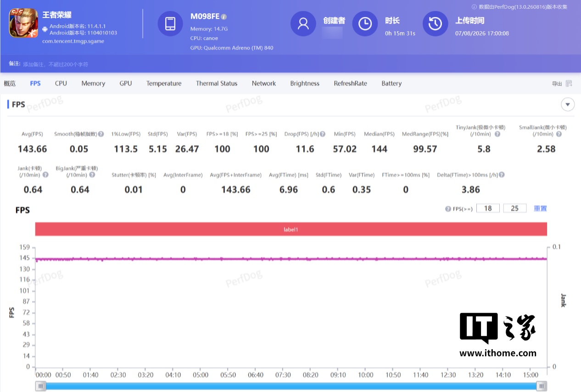Click the Honor of Kings game icon
This screenshot has height=392, width=581.
pyautogui.click(x=23, y=23)
